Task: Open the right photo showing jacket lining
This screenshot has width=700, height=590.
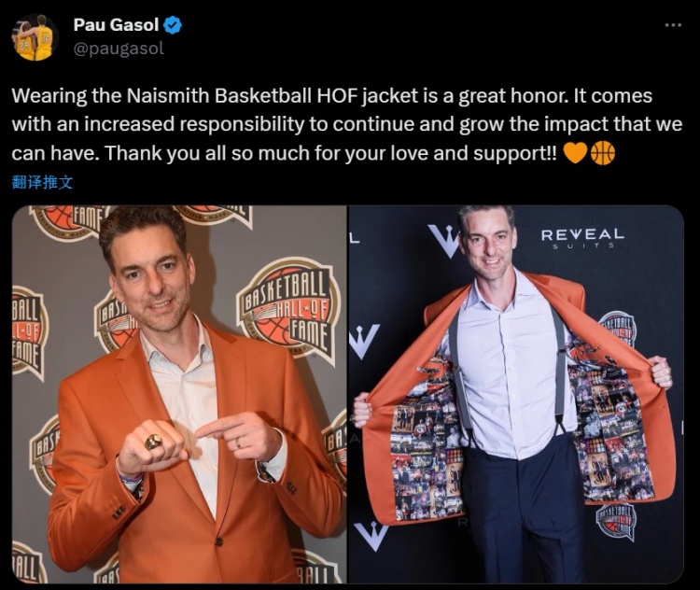Action: pyautogui.click(x=516, y=394)
